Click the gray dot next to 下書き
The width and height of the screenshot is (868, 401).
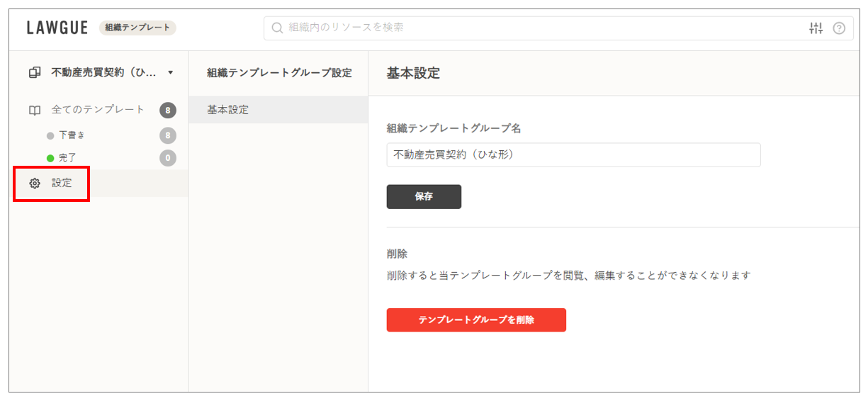(x=50, y=135)
